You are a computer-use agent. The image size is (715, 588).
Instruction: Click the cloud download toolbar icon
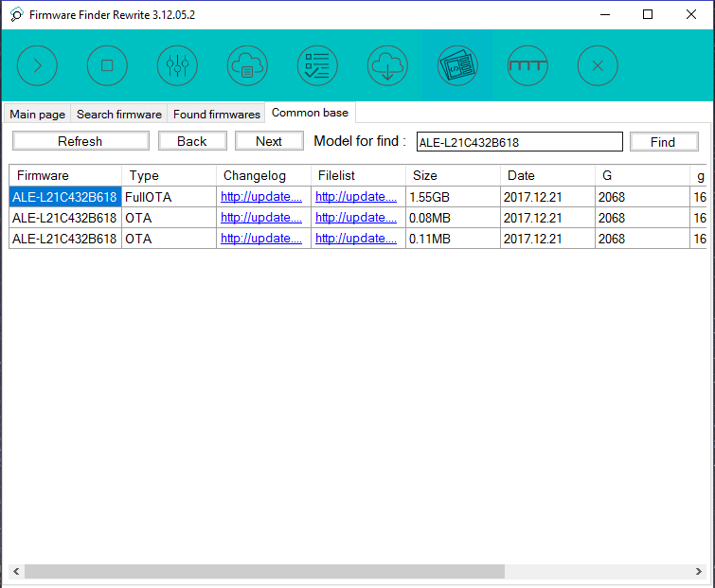pos(387,65)
